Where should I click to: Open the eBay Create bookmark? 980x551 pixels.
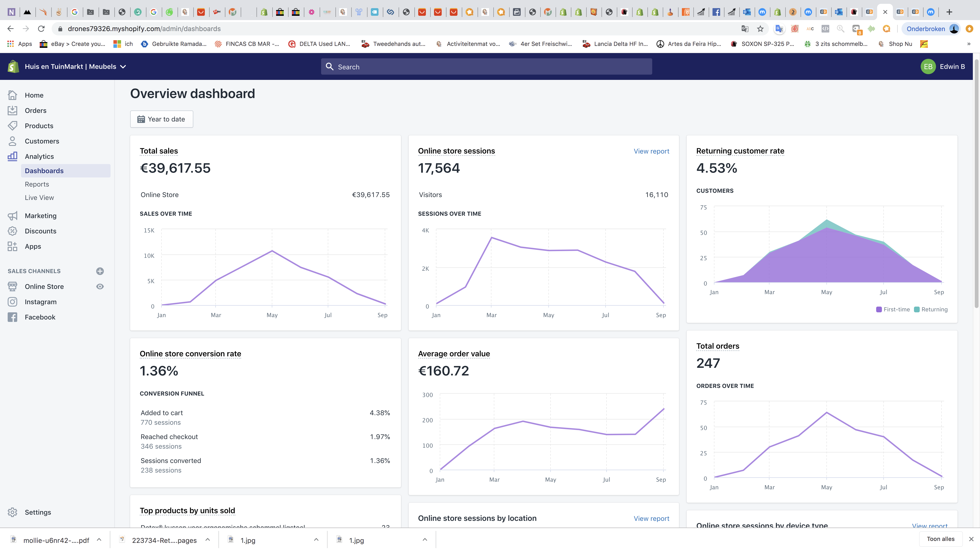coord(72,44)
